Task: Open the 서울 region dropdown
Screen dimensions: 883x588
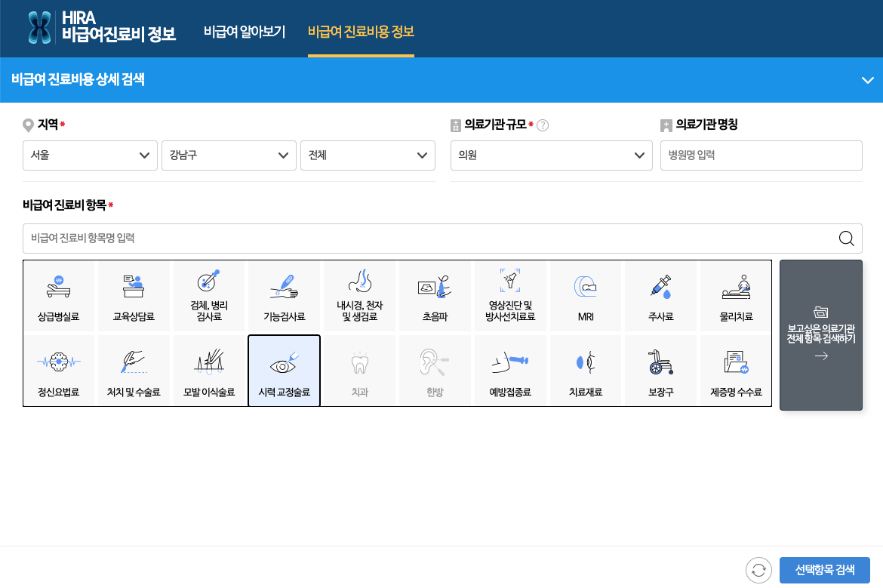Action: [90, 155]
